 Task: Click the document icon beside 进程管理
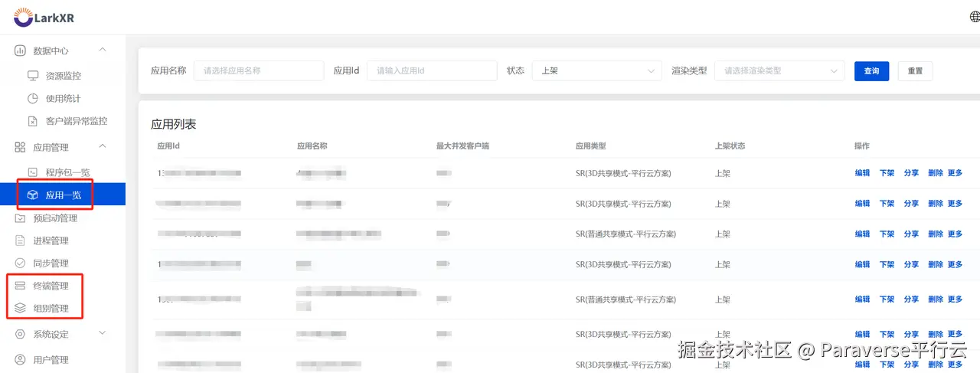point(21,240)
